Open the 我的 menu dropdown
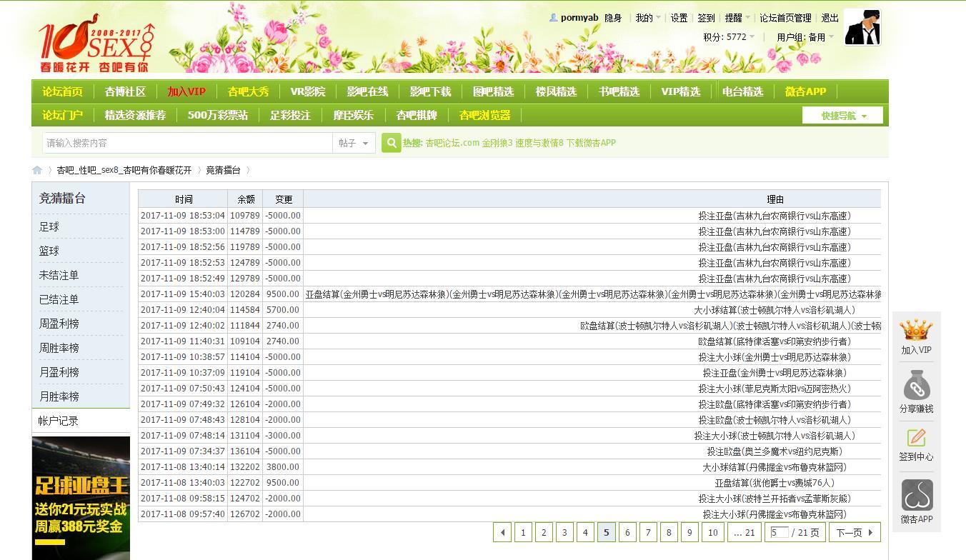 point(647,18)
